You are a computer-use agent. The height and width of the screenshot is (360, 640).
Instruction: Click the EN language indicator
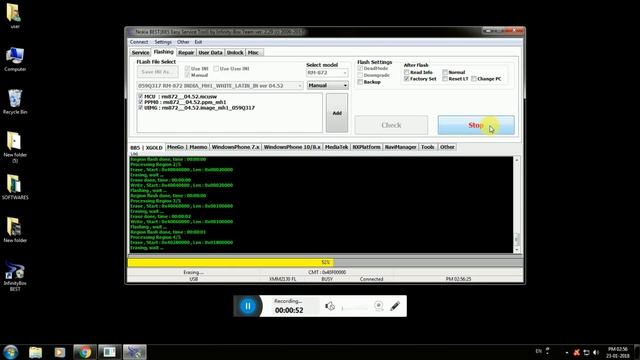(538, 351)
